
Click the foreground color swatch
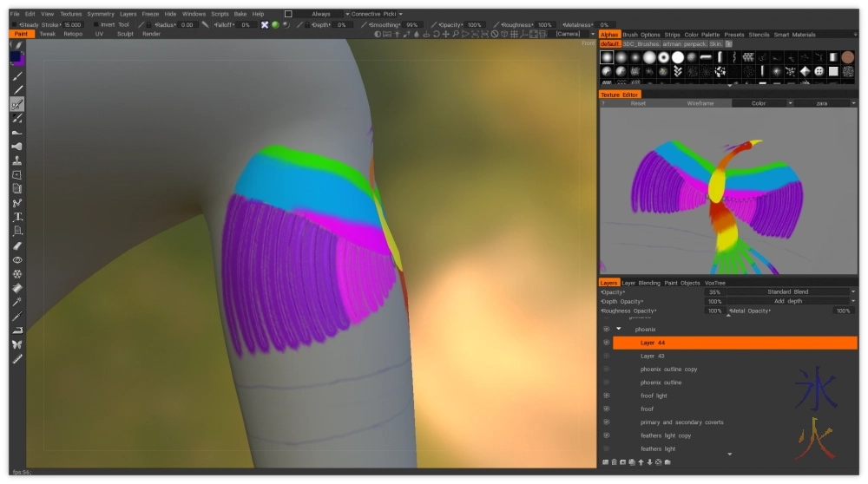16,57
